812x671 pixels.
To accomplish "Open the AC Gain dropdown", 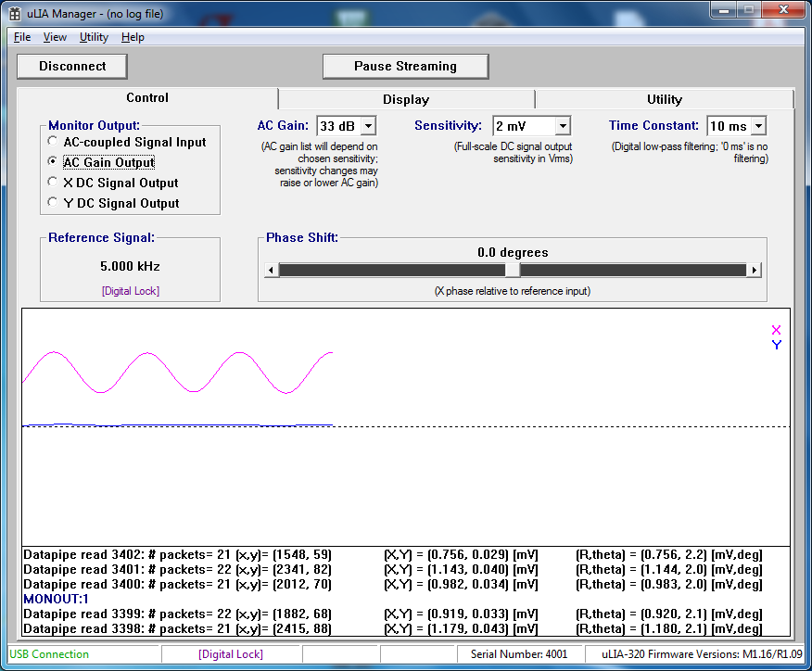I will [367, 126].
